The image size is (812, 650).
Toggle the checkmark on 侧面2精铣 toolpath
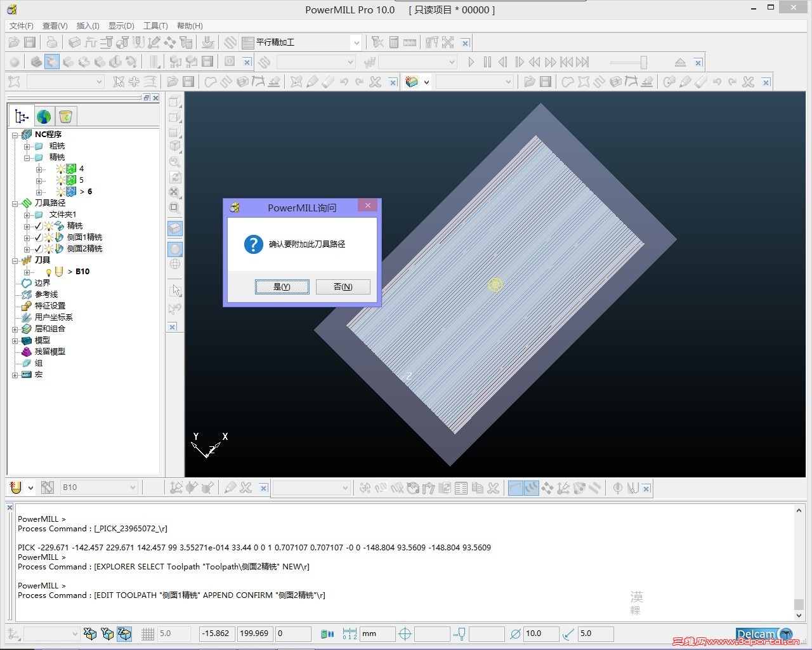click(38, 249)
